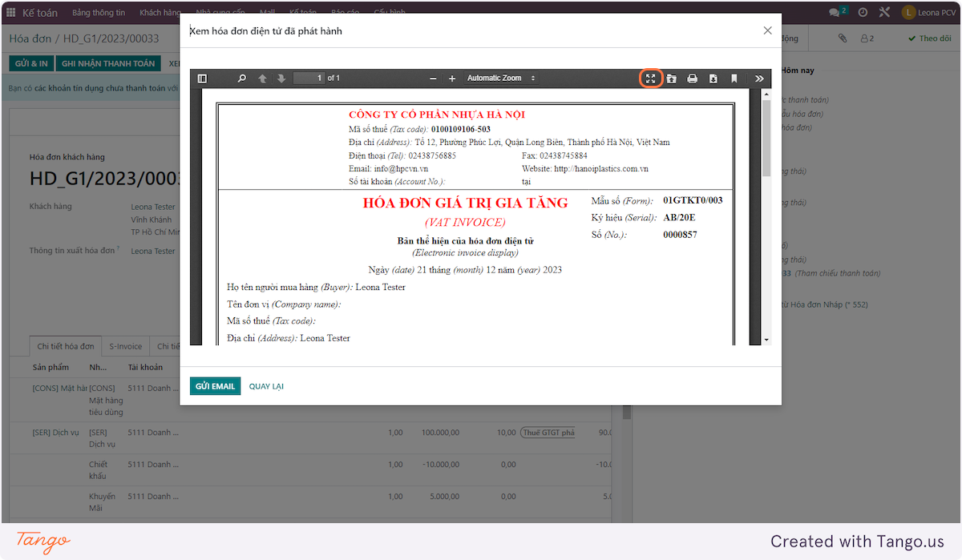962x560 pixels.
Task: Select the S-Invoice tab
Action: tap(126, 346)
